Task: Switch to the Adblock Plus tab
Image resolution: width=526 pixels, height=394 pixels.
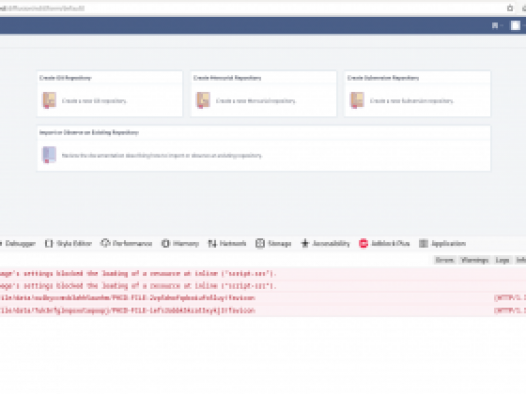Action: (x=384, y=243)
